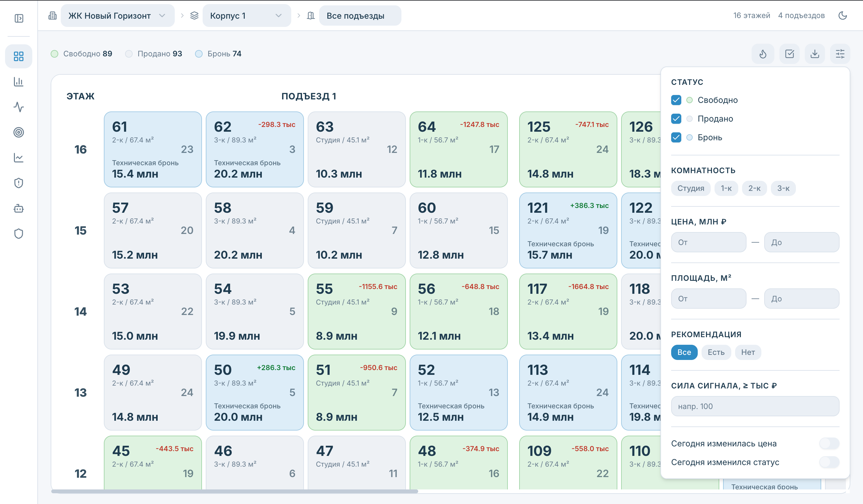Uncheck the Свободно status checkbox
The height and width of the screenshot is (504, 863).
point(676,100)
